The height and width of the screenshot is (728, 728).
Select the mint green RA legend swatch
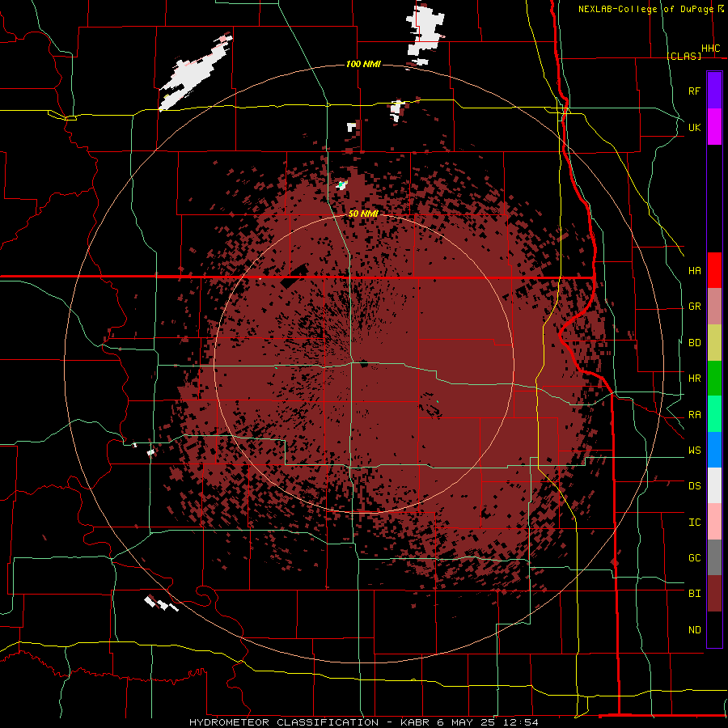[714, 414]
